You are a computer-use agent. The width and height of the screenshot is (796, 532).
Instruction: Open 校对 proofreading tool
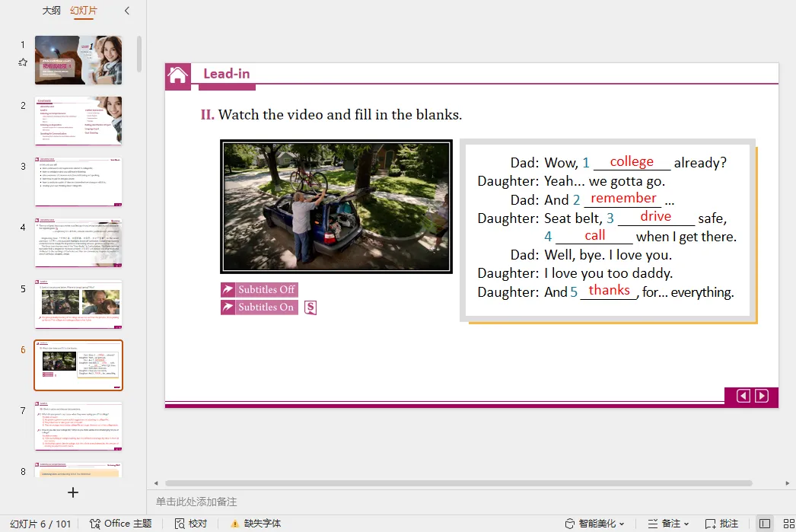click(191, 524)
